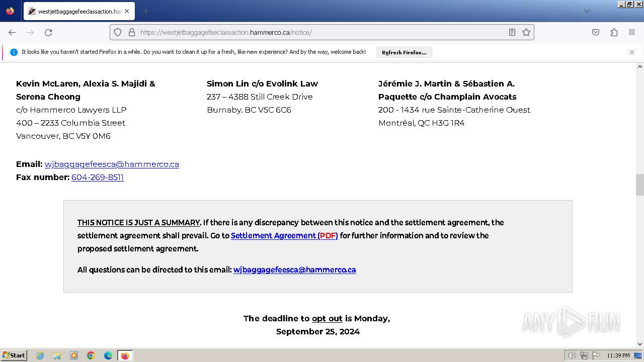Screen dimensions: 644x362
Task: Click the underlined 'opt out' text
Action: (327, 318)
